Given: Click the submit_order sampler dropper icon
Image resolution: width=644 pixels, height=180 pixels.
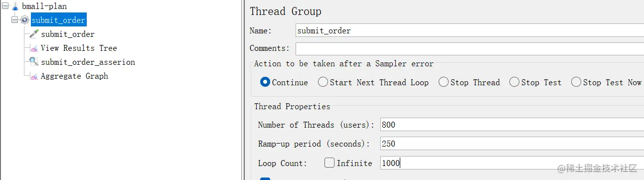Looking at the screenshot, I should click(x=34, y=34).
